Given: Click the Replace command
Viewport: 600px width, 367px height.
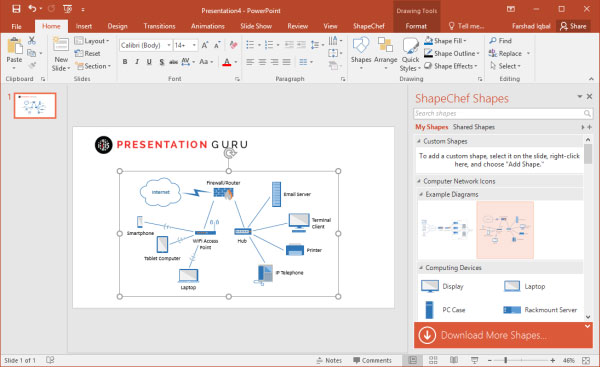Looking at the screenshot, I should tap(505, 54).
